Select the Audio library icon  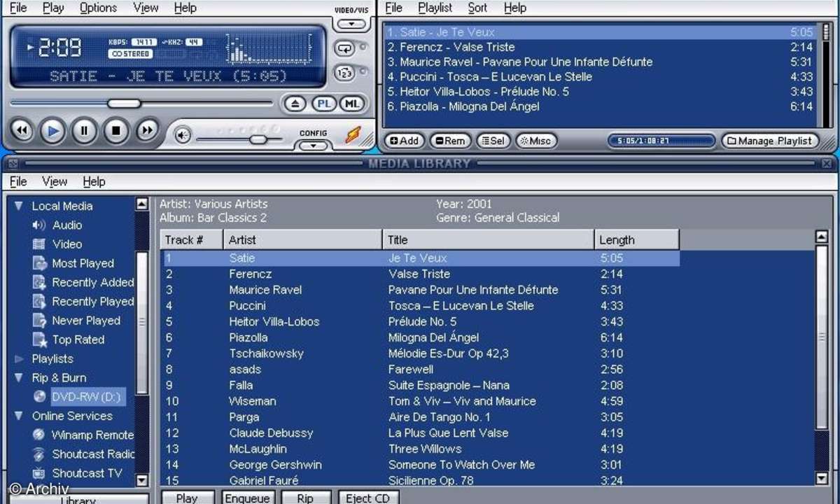click(x=39, y=225)
